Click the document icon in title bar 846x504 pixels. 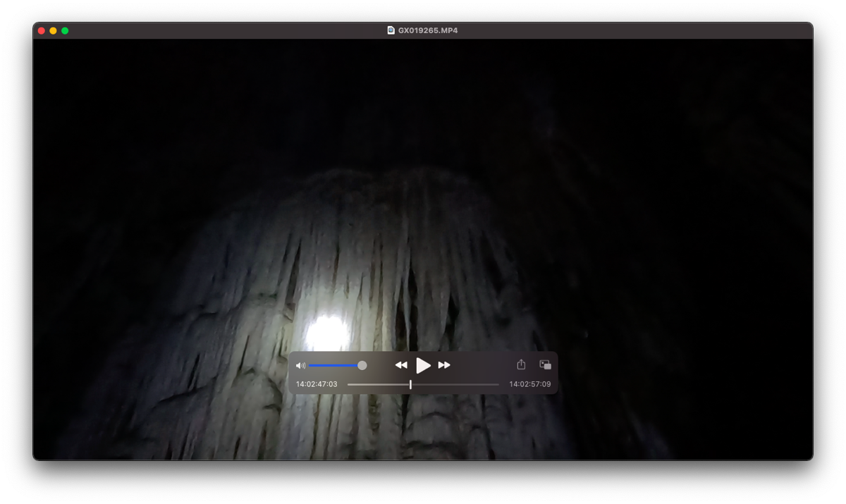pos(391,30)
